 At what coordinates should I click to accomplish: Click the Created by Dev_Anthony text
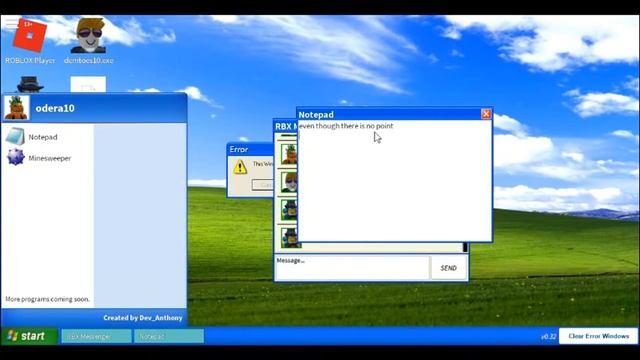tap(143, 318)
